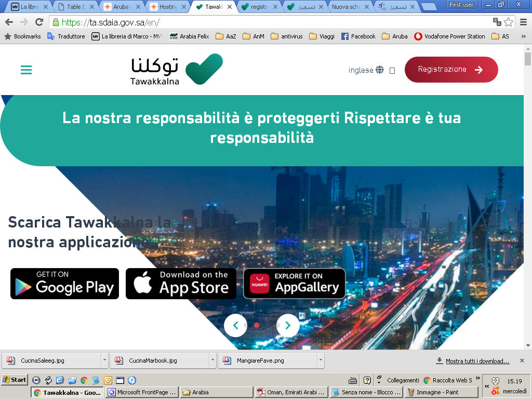This screenshot has height=399, width=532.
Task: Open the Apple App Store badge
Action: [181, 284]
